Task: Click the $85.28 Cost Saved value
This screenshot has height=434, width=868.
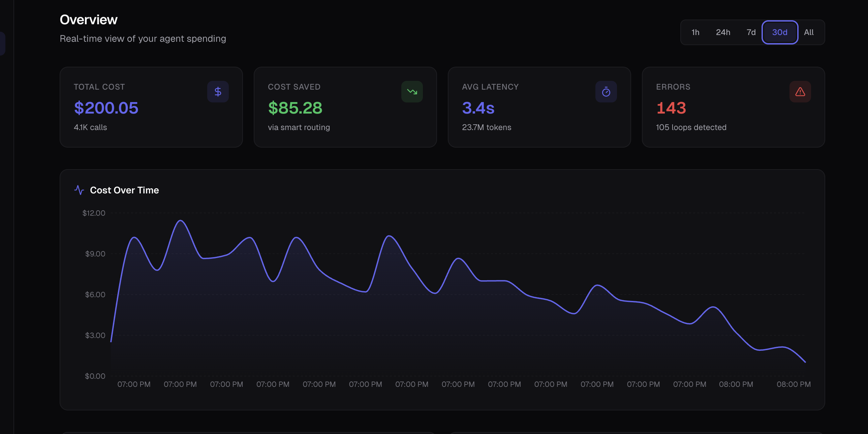Action: 295,108
